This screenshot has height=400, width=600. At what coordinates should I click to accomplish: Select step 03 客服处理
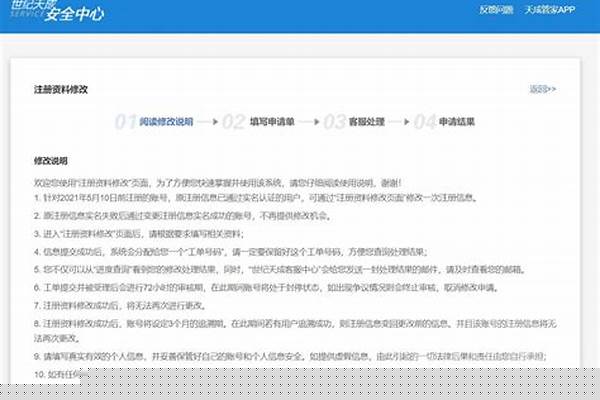point(354,122)
